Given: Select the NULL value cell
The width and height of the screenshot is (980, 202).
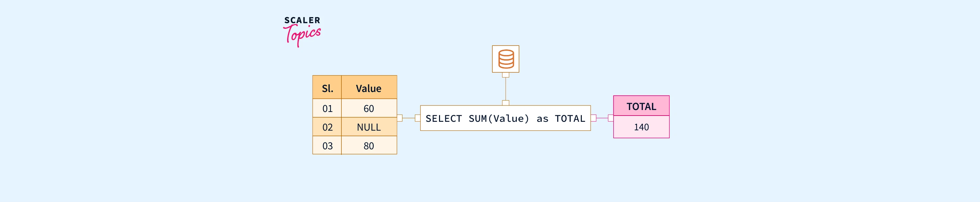Looking at the screenshot, I should [368, 127].
